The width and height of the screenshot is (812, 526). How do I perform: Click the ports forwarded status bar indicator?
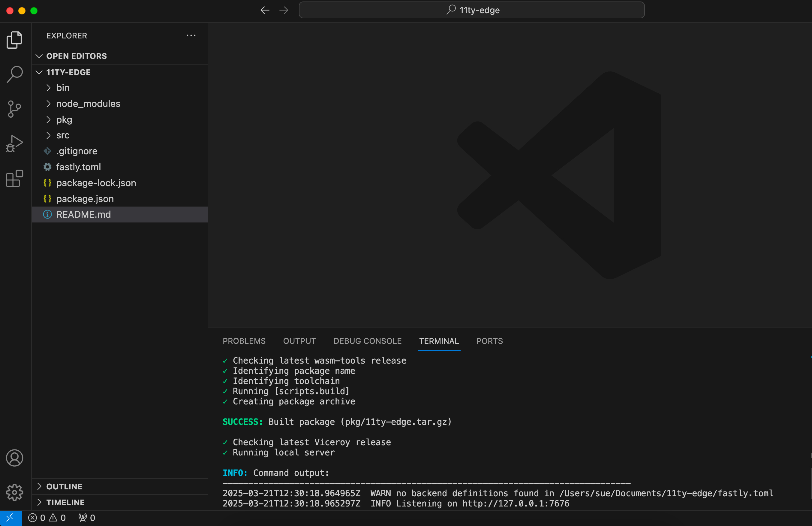click(87, 518)
